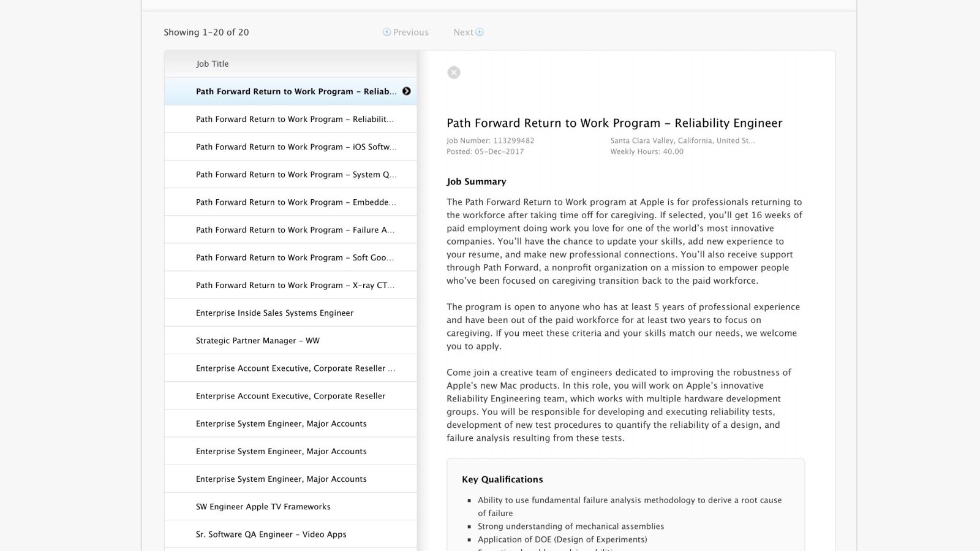Open SW Engineer Apple TV Frameworks listing
Viewport: 980px width, 551px height.
[290, 506]
